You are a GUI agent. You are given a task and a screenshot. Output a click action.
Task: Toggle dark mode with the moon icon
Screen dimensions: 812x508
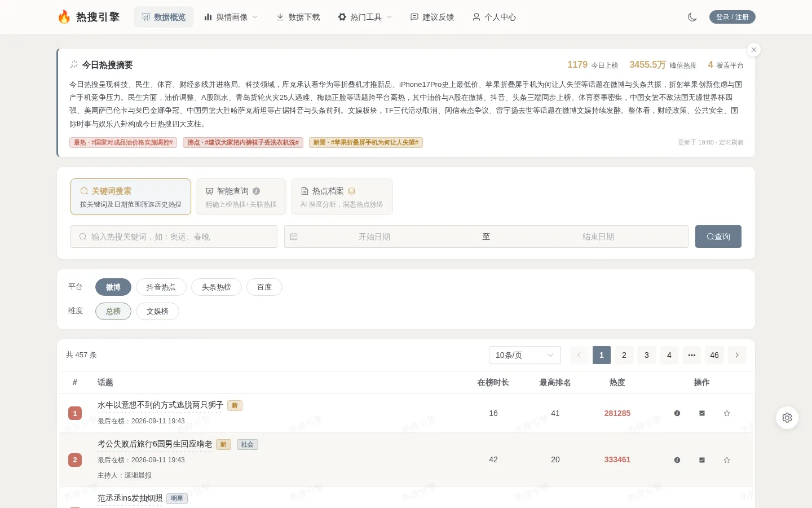tap(692, 17)
